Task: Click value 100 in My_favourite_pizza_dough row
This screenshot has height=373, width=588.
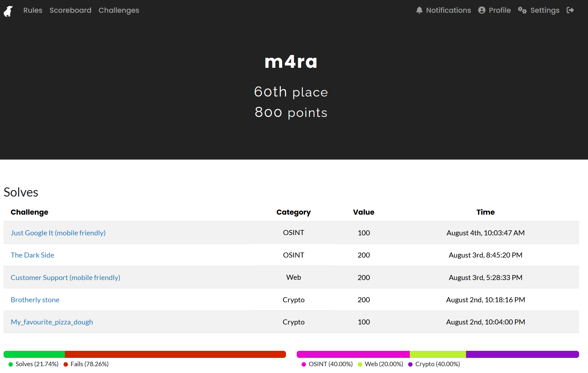Action: (x=364, y=322)
